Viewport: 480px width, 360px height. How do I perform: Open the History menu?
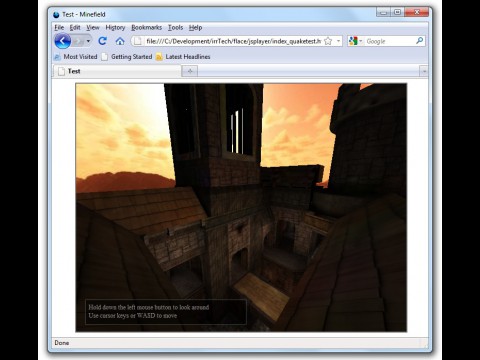[115, 27]
